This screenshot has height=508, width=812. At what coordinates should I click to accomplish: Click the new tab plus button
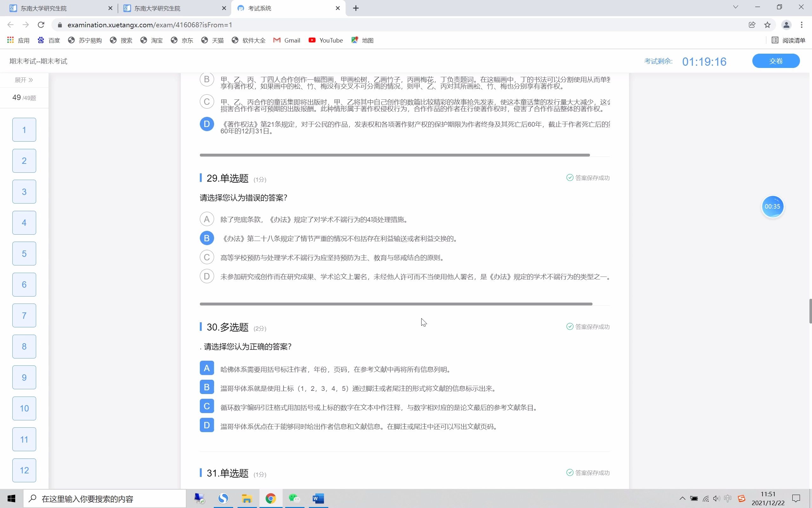[356, 8]
